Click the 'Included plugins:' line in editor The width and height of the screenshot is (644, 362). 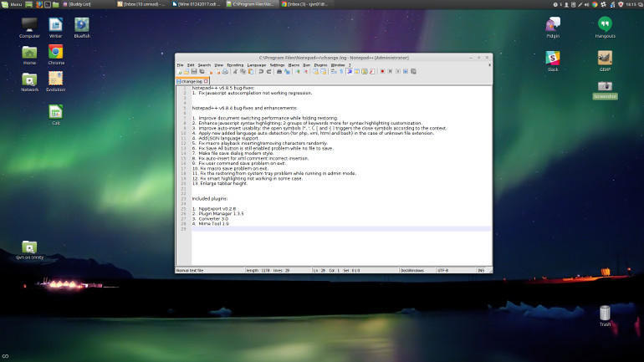pos(210,199)
